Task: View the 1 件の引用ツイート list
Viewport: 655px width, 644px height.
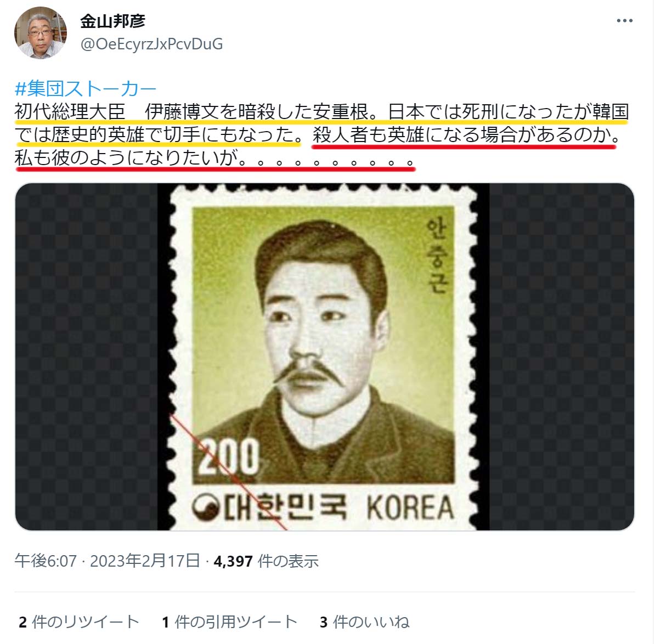Action: pyautogui.click(x=229, y=622)
